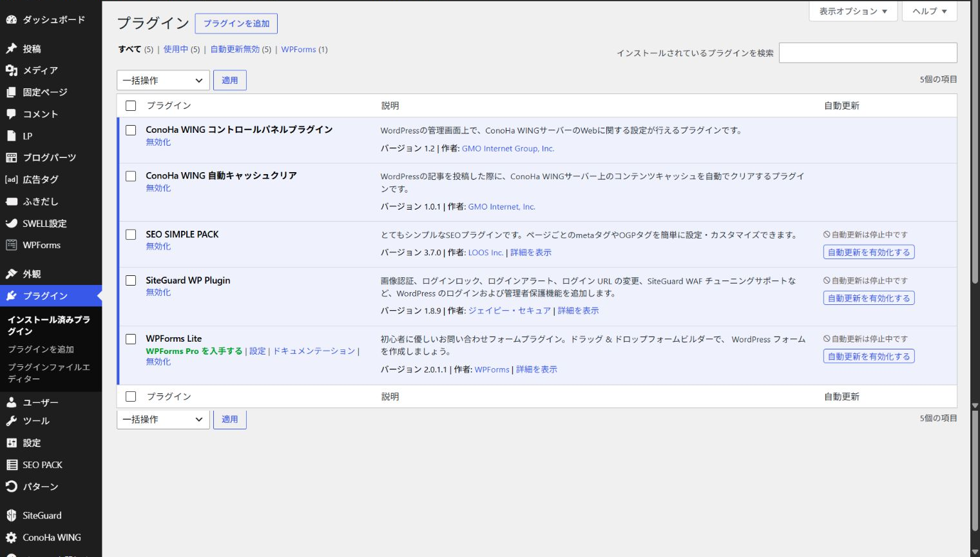
Task: Click the grid icon beside ブログパーツ
Action: pos(11,157)
